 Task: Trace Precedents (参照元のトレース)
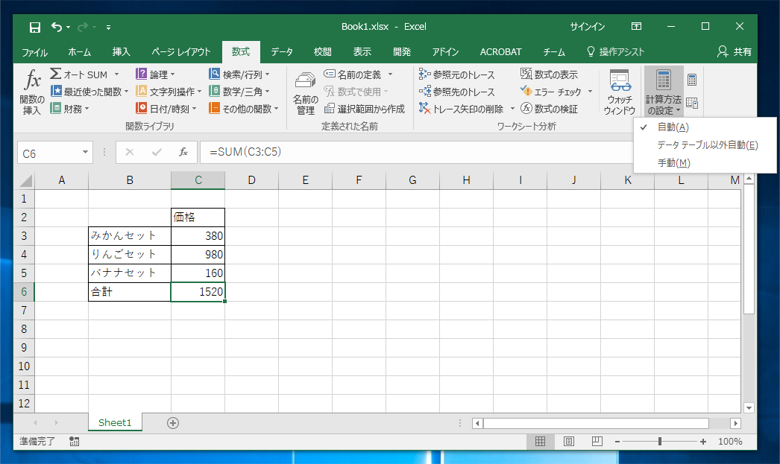pyautogui.click(x=457, y=75)
